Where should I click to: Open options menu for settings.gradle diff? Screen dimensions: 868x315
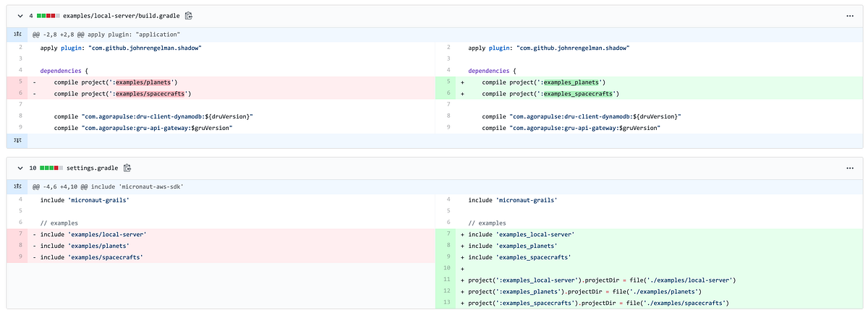pos(850,168)
